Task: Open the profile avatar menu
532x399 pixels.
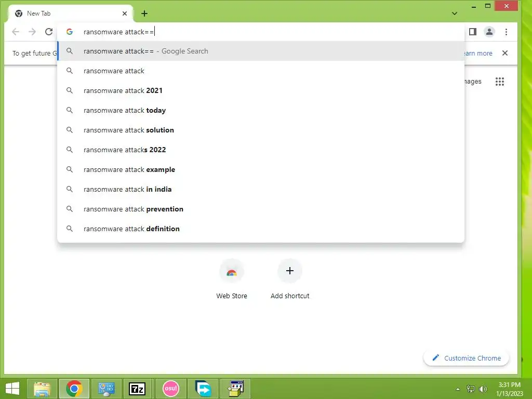Action: (x=489, y=32)
